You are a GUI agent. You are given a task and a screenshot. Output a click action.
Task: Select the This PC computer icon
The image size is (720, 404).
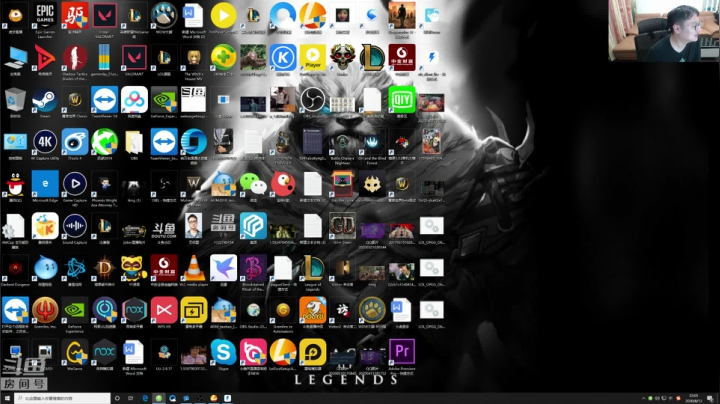coord(15,58)
